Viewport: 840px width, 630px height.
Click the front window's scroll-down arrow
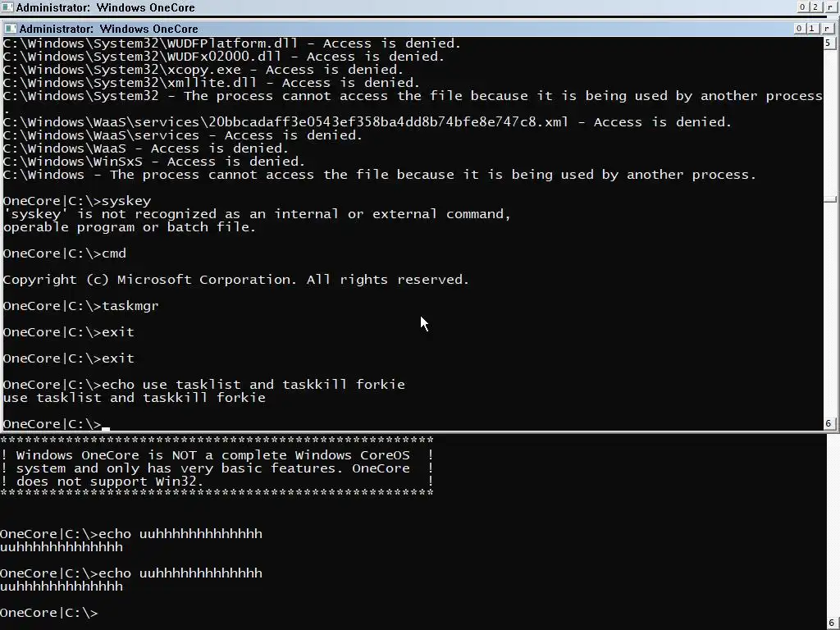(829, 423)
